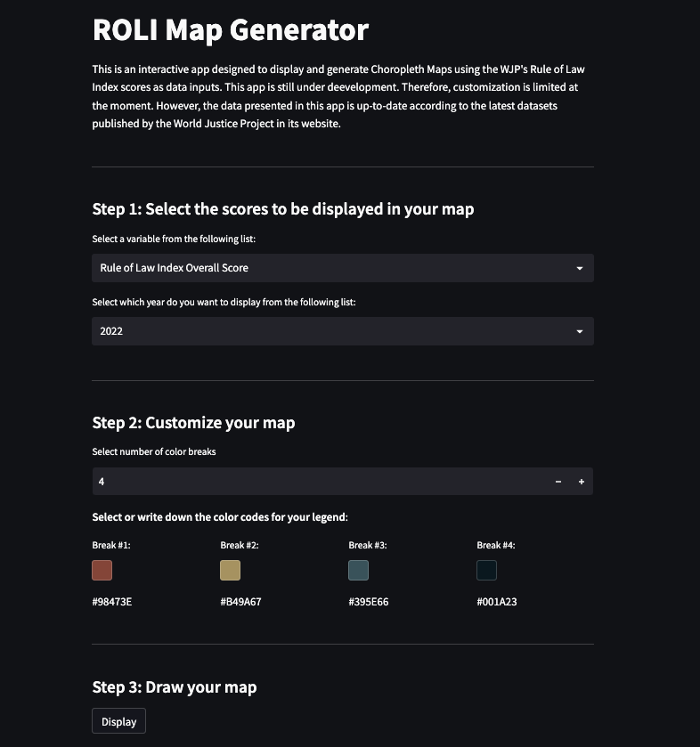Click the ROLI Map Generator title

231,30
